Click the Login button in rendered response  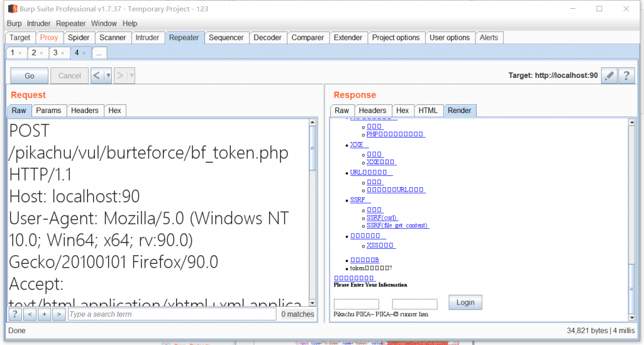tap(465, 302)
